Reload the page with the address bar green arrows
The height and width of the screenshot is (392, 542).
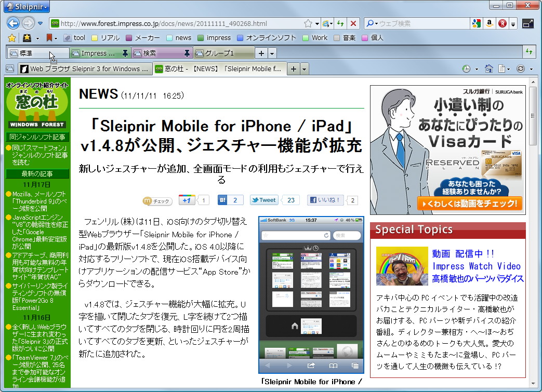[341, 23]
